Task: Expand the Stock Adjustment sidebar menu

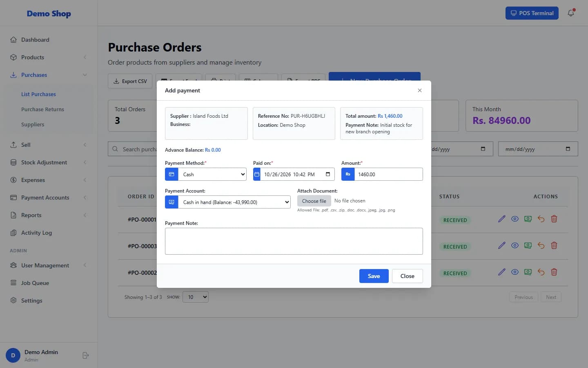Action: point(49,162)
